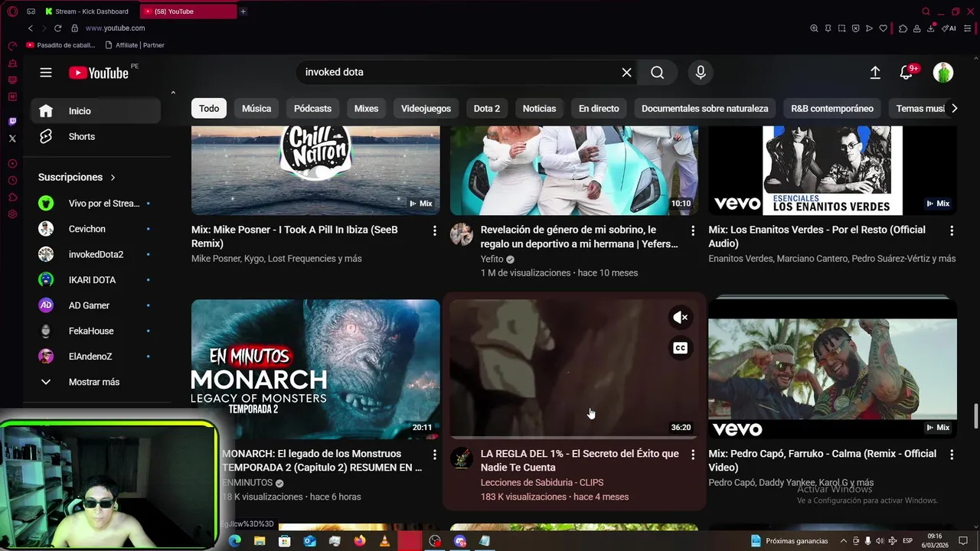Select the Mixes filter chip
The width and height of the screenshot is (980, 551).
[366, 109]
